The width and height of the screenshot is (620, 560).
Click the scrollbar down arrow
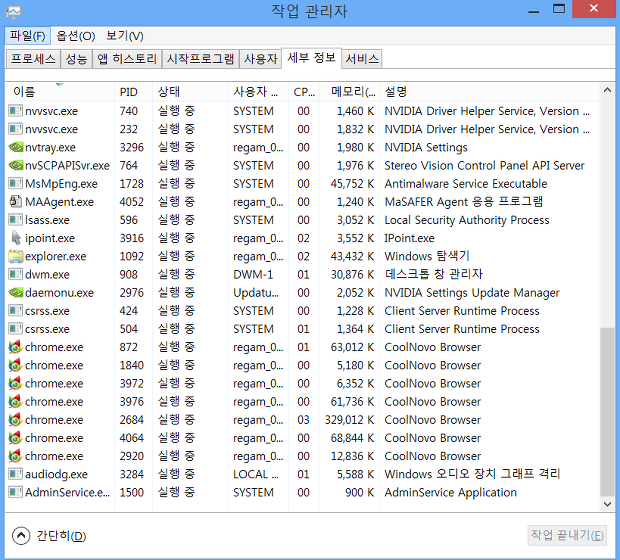click(607, 504)
